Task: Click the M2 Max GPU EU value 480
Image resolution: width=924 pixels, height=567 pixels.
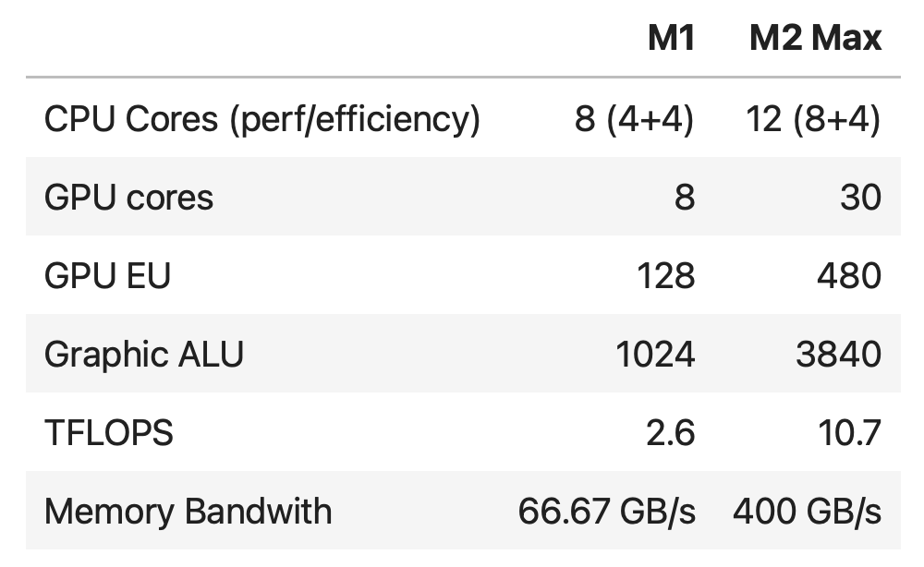Action: coord(848,276)
